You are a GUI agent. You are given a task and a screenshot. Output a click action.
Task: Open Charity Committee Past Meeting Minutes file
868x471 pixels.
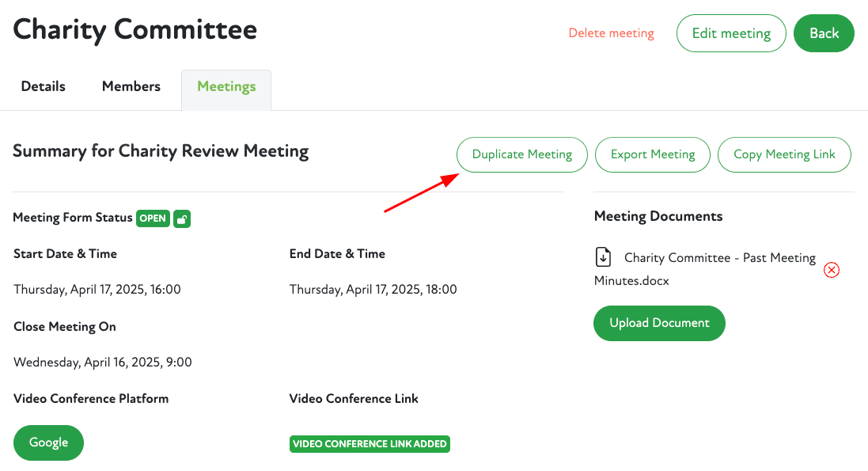click(719, 258)
